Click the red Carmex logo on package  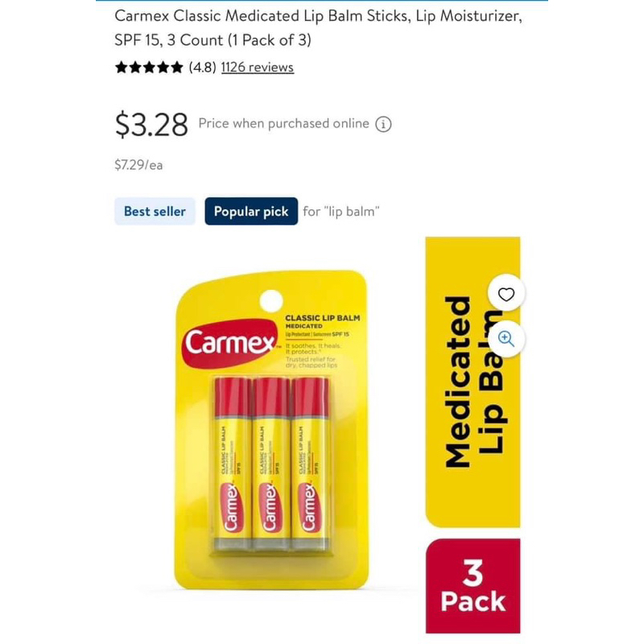click(229, 343)
